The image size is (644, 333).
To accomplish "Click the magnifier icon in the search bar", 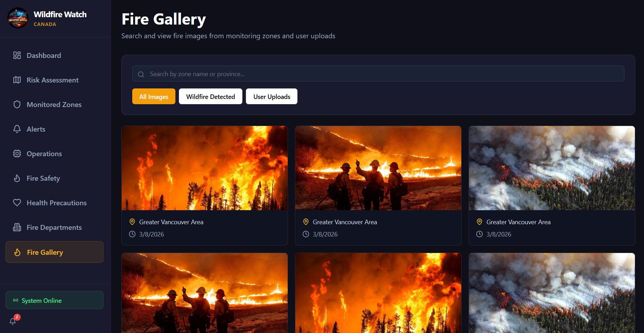I will (x=141, y=74).
